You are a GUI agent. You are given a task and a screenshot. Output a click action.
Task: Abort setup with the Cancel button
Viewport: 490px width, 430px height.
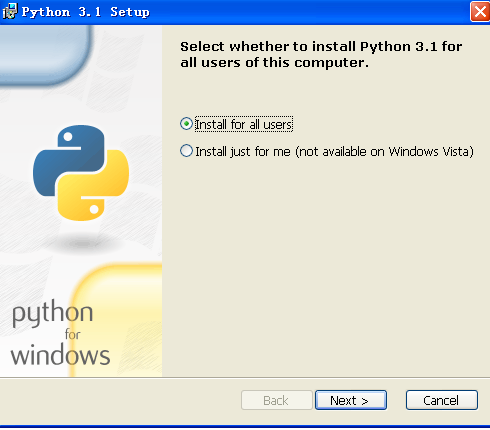pos(442,400)
